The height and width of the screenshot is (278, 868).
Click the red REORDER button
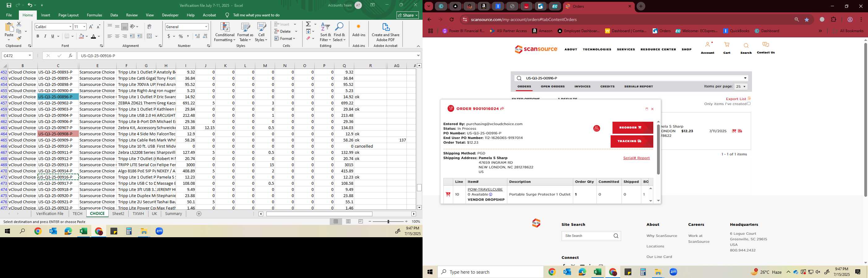coord(633,128)
